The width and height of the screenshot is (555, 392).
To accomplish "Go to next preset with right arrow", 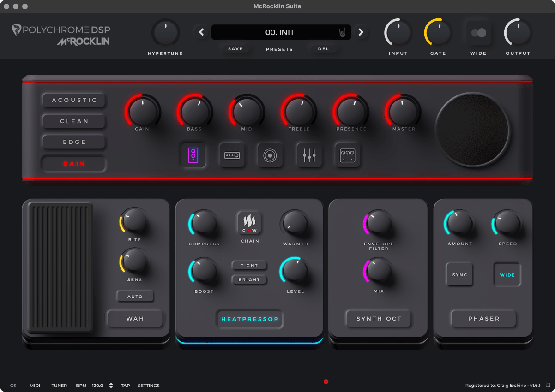I will (x=361, y=32).
